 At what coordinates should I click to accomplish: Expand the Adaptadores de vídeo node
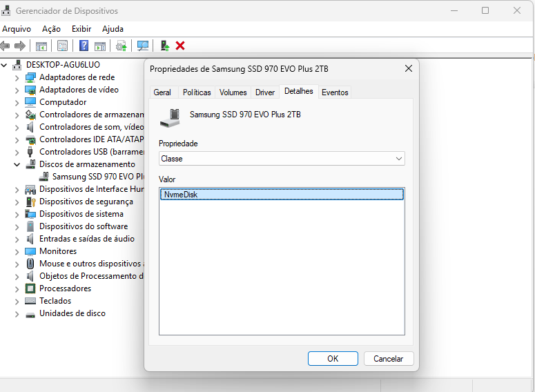coord(17,90)
